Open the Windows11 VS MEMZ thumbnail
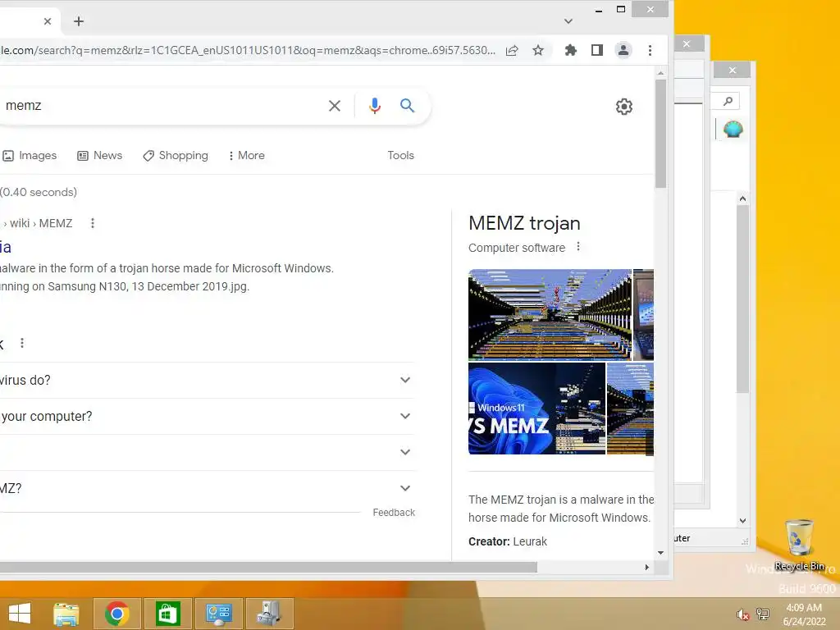Screen dimensions: 840x630 536,409
